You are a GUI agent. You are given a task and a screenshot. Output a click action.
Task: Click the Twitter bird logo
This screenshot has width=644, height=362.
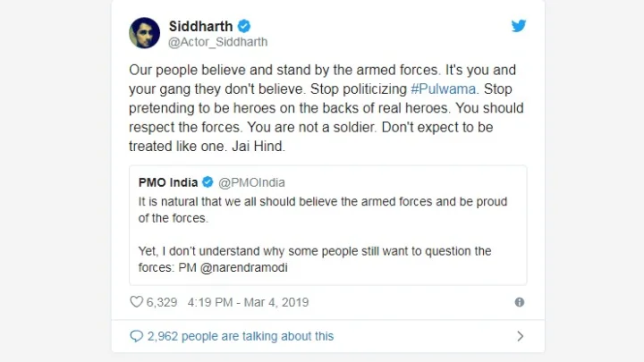pyautogui.click(x=519, y=26)
